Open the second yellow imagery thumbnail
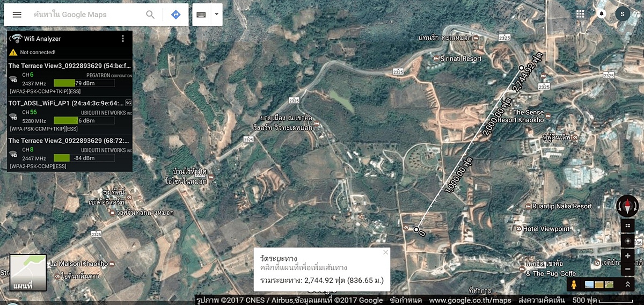The image size is (644, 305). tap(599, 285)
